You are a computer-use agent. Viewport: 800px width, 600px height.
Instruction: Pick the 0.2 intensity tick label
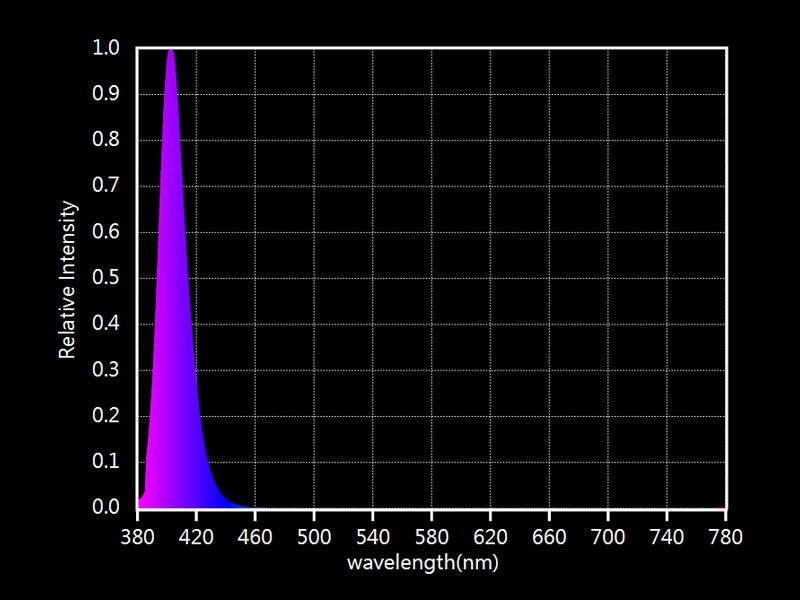click(x=106, y=416)
